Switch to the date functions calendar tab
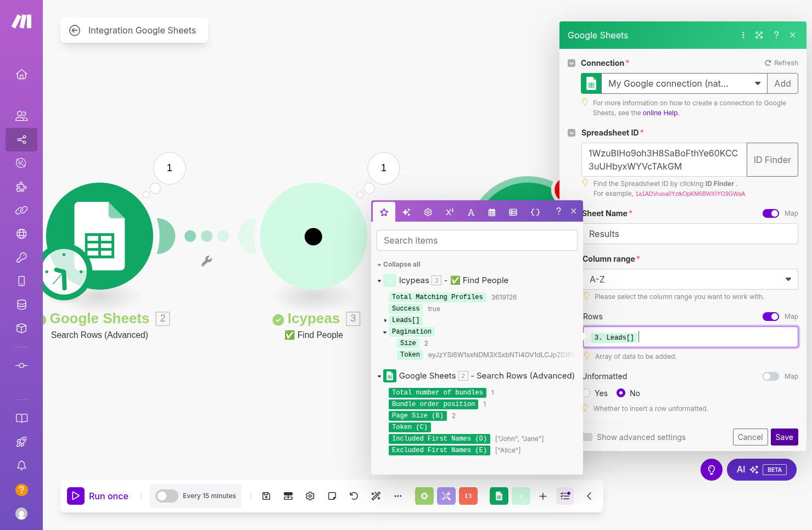The width and height of the screenshot is (812, 530). [492, 212]
